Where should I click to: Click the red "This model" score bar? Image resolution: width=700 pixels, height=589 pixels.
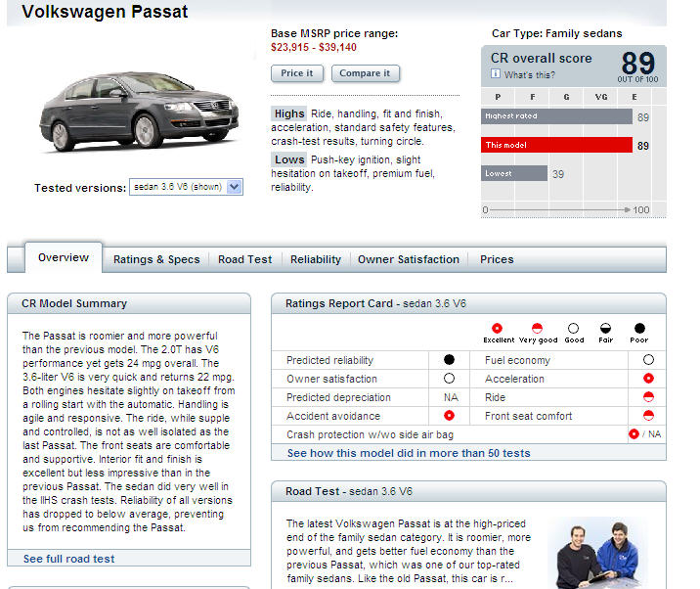tap(557, 146)
